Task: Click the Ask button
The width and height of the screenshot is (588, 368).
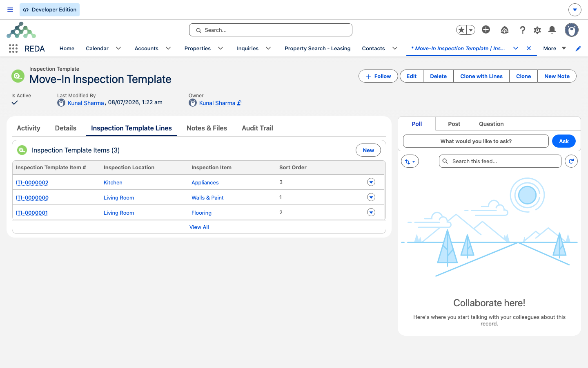Action: [564, 141]
